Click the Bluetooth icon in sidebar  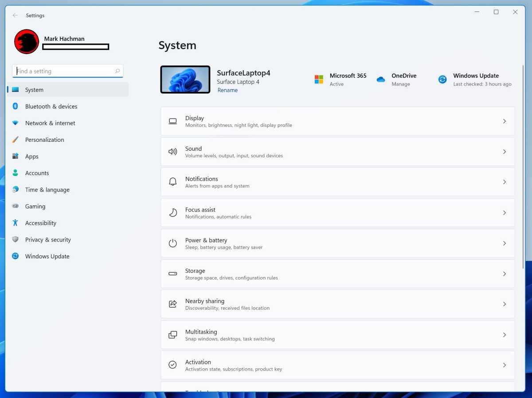pyautogui.click(x=15, y=106)
